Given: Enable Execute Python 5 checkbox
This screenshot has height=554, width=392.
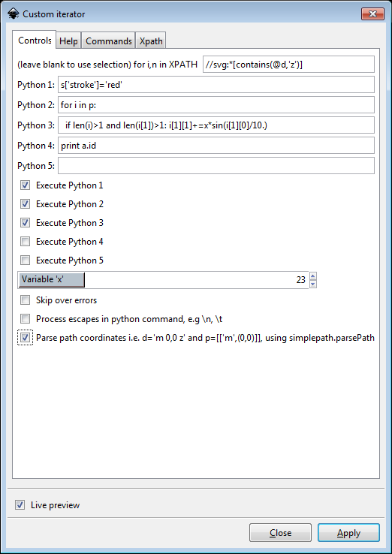Looking at the screenshot, I should [x=25, y=260].
